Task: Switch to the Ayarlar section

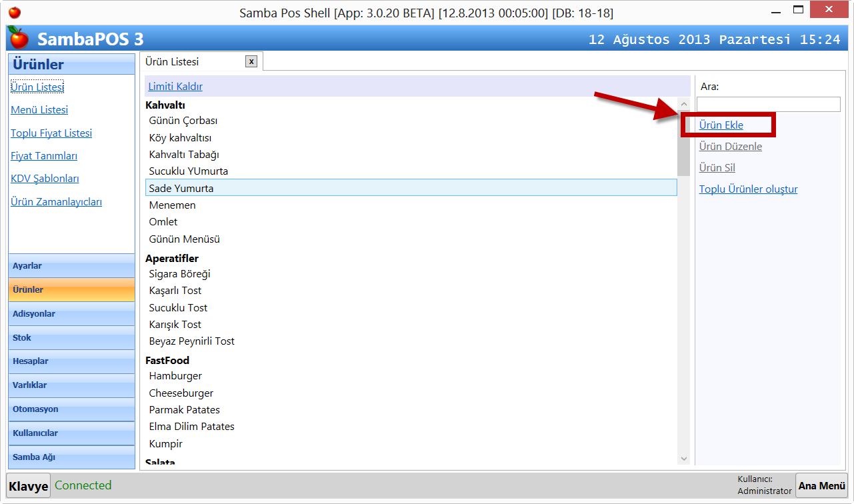Action: tap(71, 266)
